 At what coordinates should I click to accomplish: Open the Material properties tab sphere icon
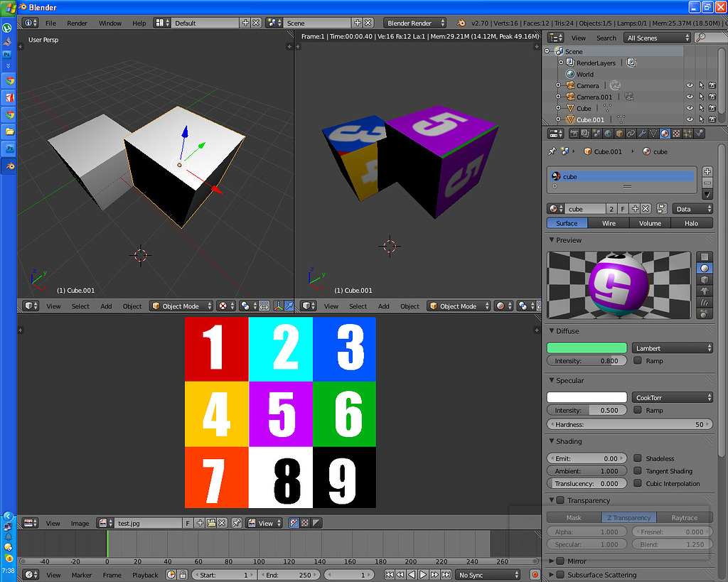[x=665, y=134]
